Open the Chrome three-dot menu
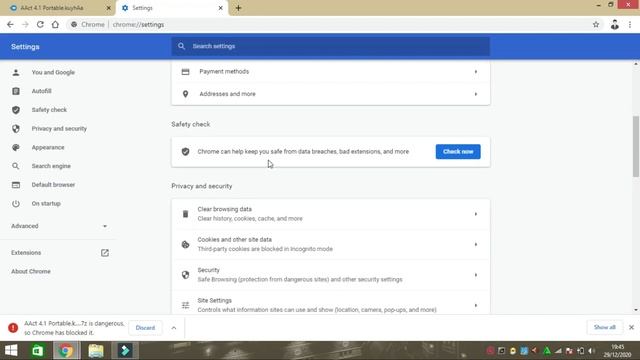 point(630,24)
